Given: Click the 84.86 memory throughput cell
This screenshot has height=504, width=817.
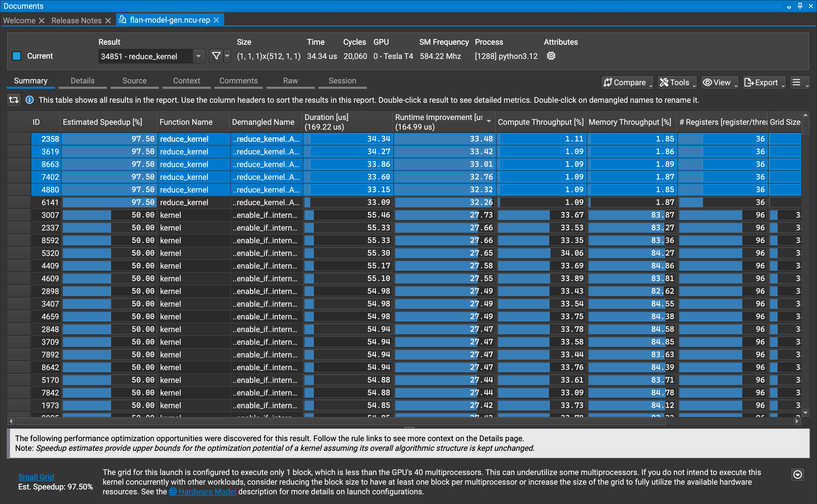Looking at the screenshot, I should [632, 266].
